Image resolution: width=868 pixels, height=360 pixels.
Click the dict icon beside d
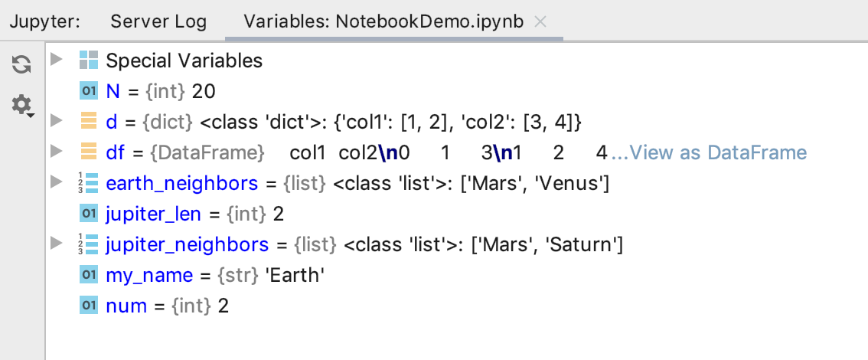(89, 121)
